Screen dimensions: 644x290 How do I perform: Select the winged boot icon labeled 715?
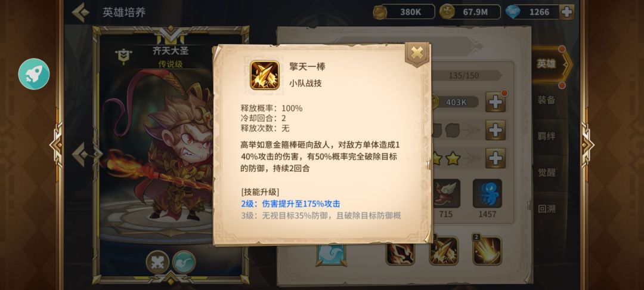445,193
